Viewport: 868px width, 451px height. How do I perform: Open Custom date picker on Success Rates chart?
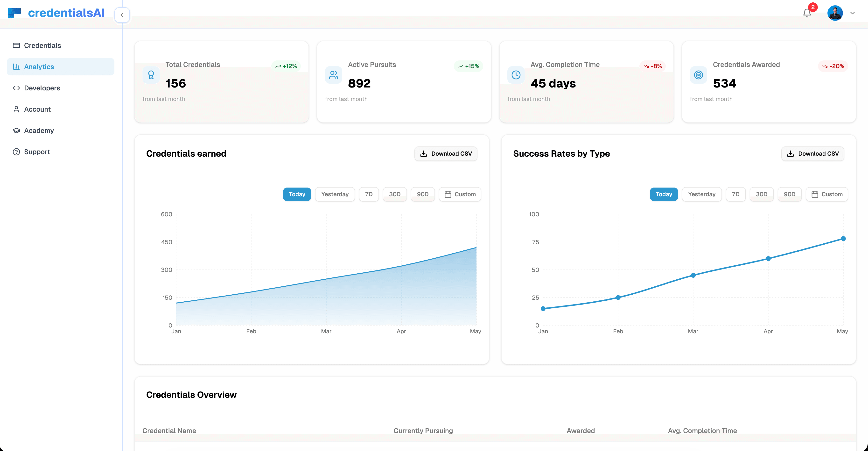pyautogui.click(x=827, y=194)
